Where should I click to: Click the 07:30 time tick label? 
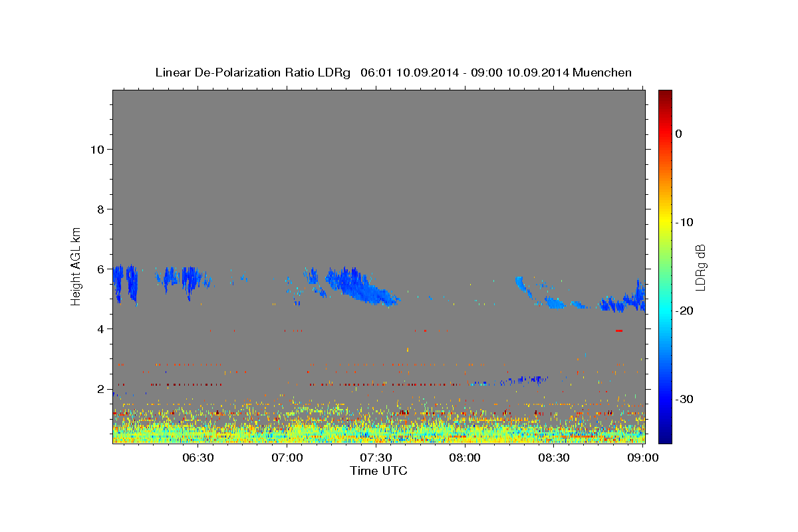[x=376, y=458]
